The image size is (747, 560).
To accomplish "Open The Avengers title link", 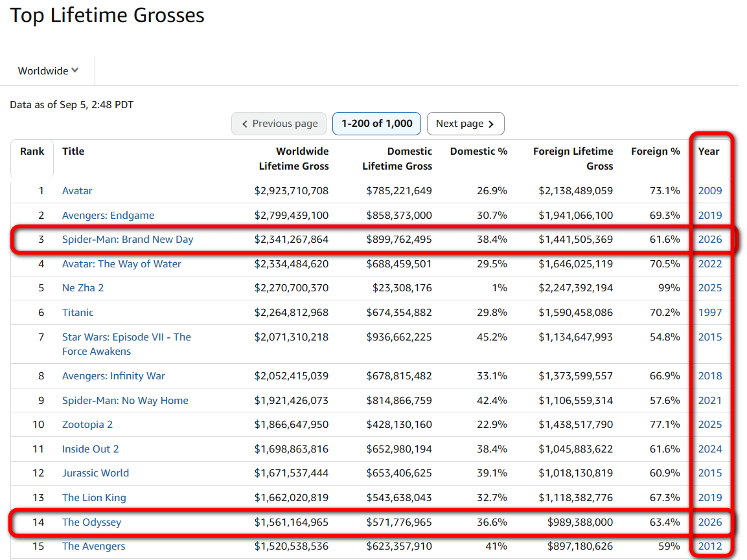I will click(x=93, y=546).
